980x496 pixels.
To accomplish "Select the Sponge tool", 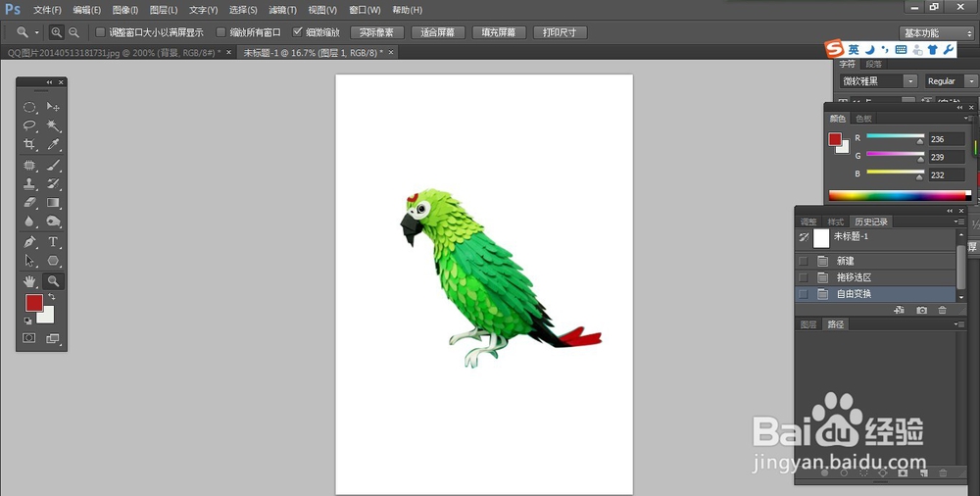I will pos(53,222).
